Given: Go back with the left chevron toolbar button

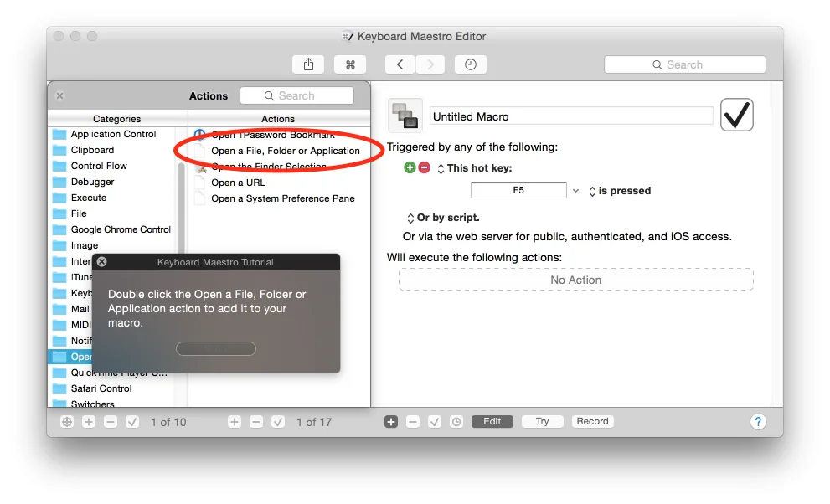Looking at the screenshot, I should (x=400, y=64).
